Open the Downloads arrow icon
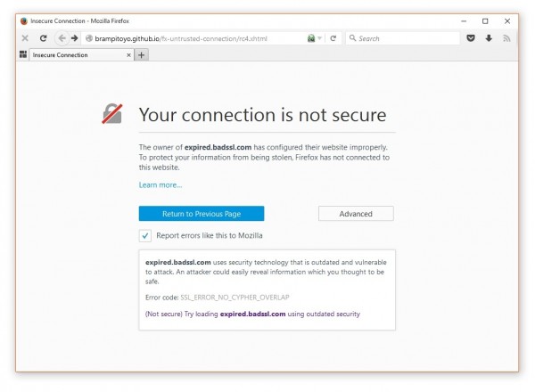Image resolution: width=535 pixels, height=392 pixels. [489, 38]
